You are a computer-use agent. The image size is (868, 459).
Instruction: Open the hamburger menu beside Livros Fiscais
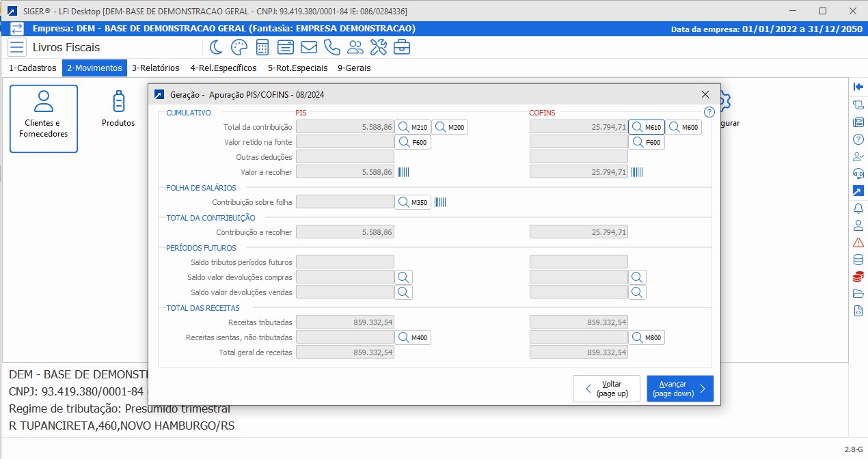17,47
